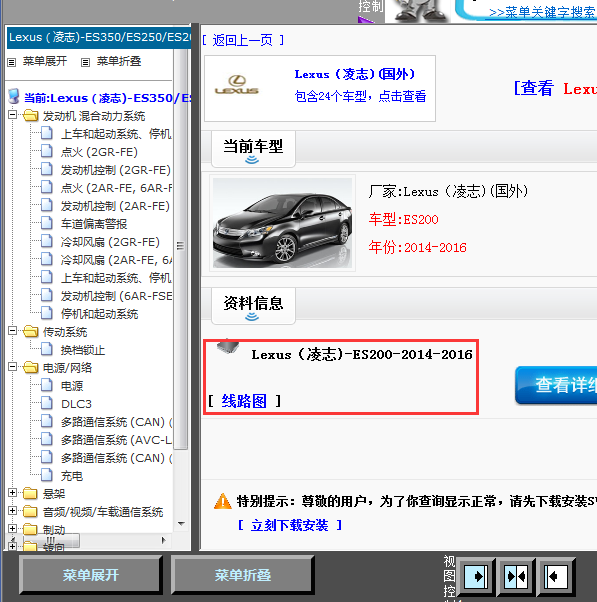This screenshot has width=597, height=602.
Task: Click the view control right-arrow panel icon
Action: point(476,576)
